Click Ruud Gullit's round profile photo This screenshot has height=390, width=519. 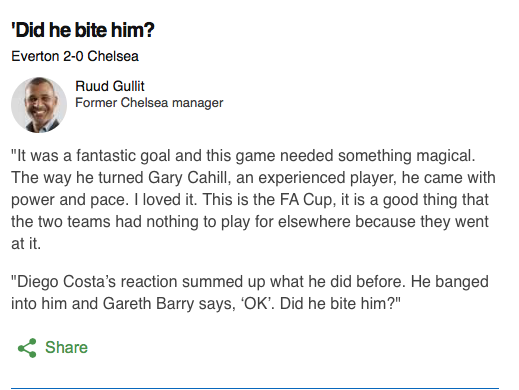click(x=39, y=105)
